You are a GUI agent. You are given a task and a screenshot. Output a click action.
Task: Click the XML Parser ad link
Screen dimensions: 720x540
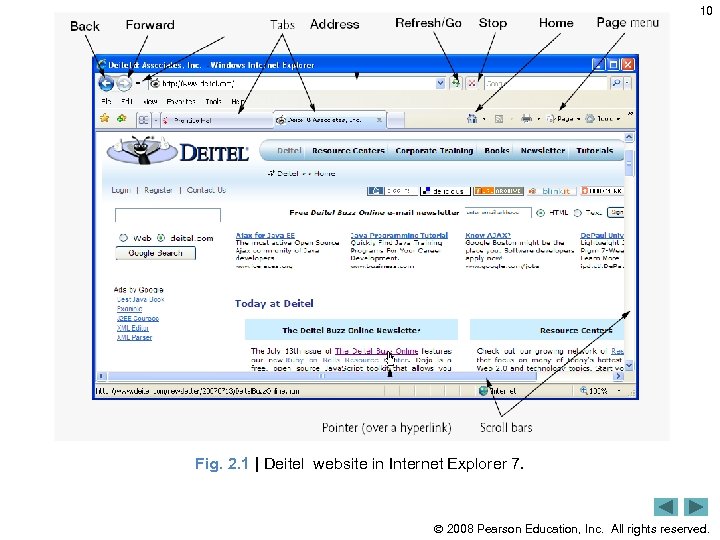[x=134, y=338]
